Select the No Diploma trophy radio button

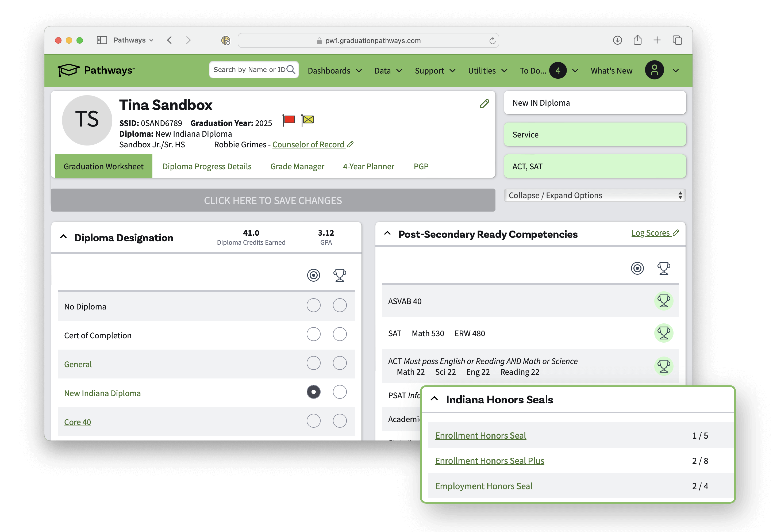coord(340,305)
